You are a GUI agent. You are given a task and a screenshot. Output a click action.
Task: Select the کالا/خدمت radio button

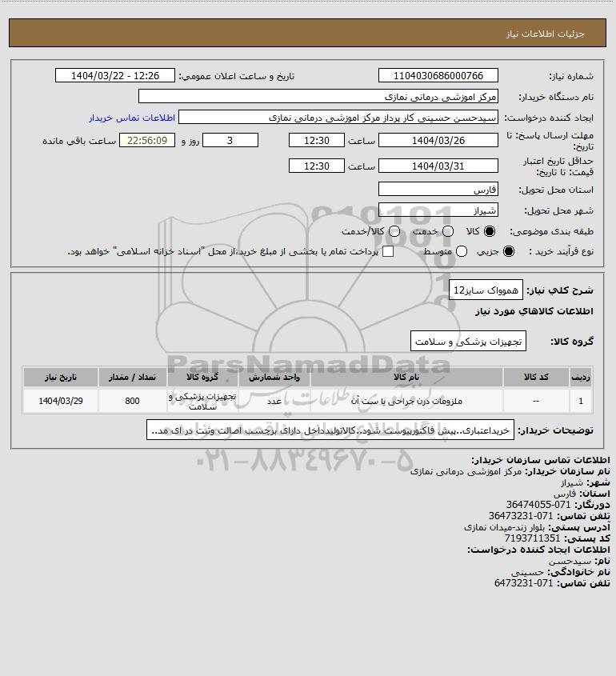(394, 231)
